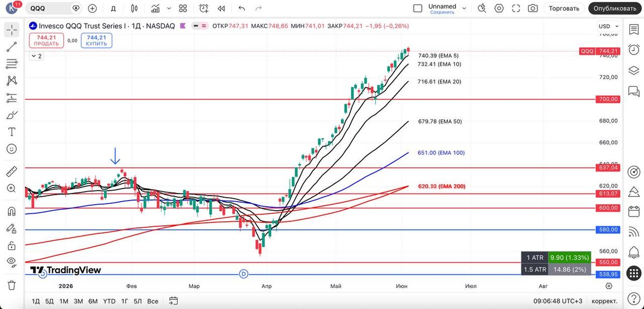Select the 3М date range
644x309 pixels.
pyautogui.click(x=78, y=301)
